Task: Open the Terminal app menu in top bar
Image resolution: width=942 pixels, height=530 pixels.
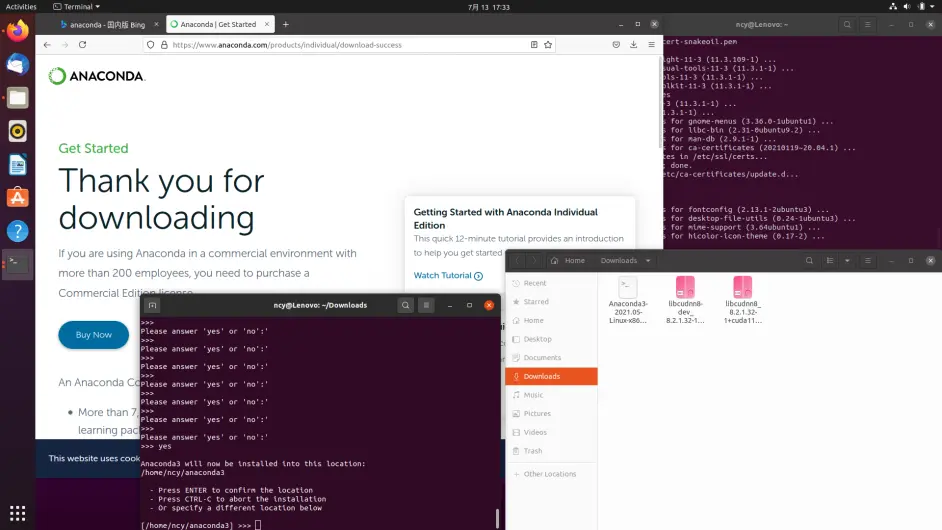Action: 77,7
